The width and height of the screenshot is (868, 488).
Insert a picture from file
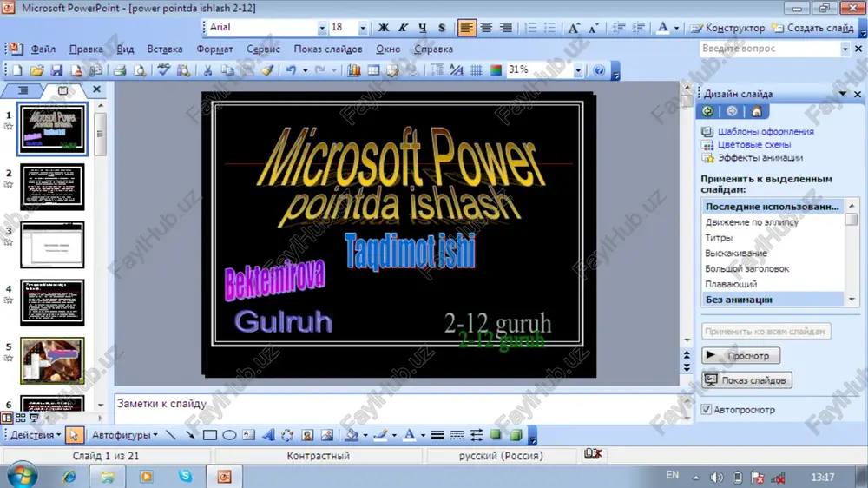click(x=327, y=435)
